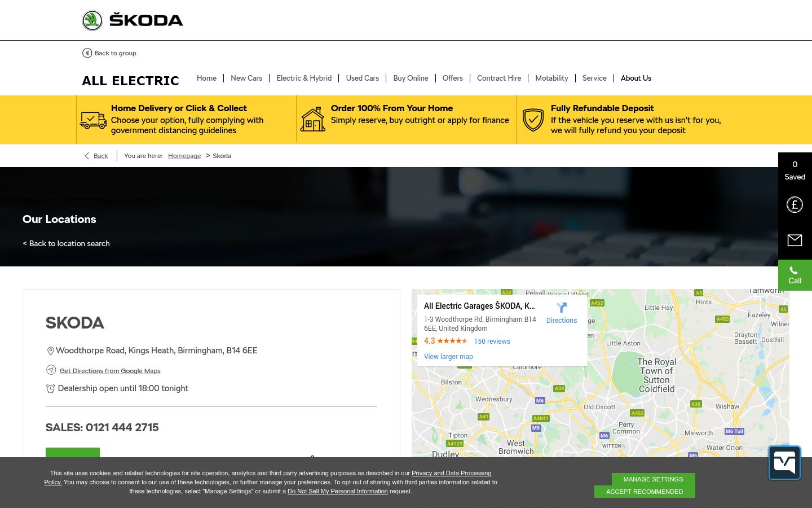The width and height of the screenshot is (812, 508).
Task: Select Buy Online in the navigation
Action: pos(411,78)
